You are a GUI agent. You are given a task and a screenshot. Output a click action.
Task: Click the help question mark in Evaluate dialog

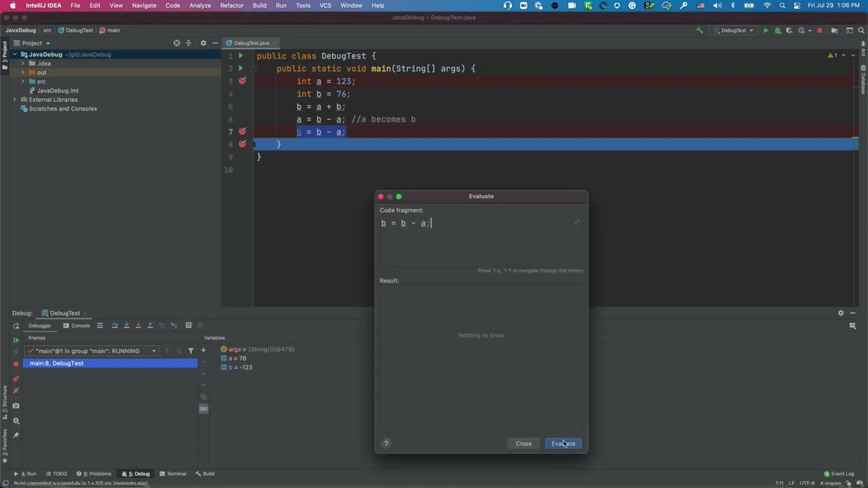pos(386,443)
